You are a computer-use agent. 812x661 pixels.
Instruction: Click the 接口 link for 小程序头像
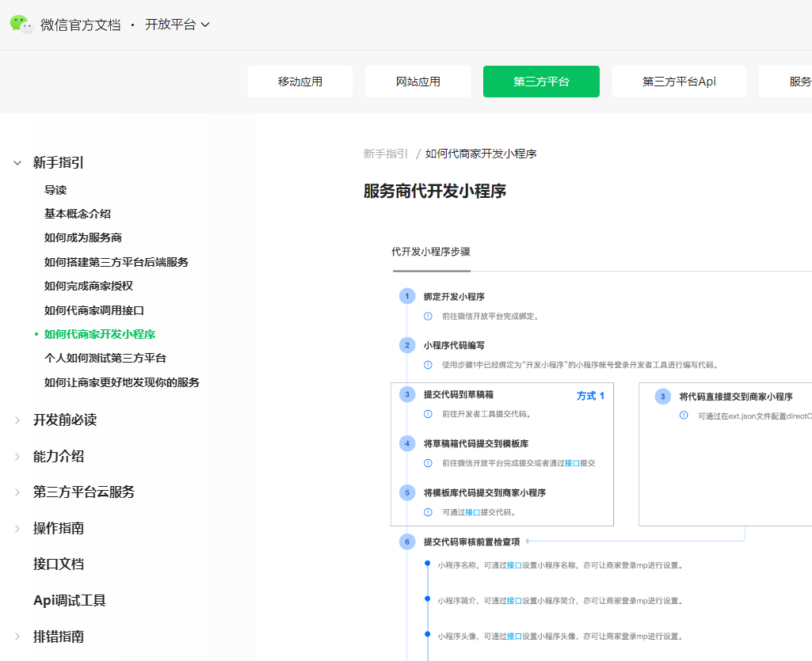click(x=513, y=636)
